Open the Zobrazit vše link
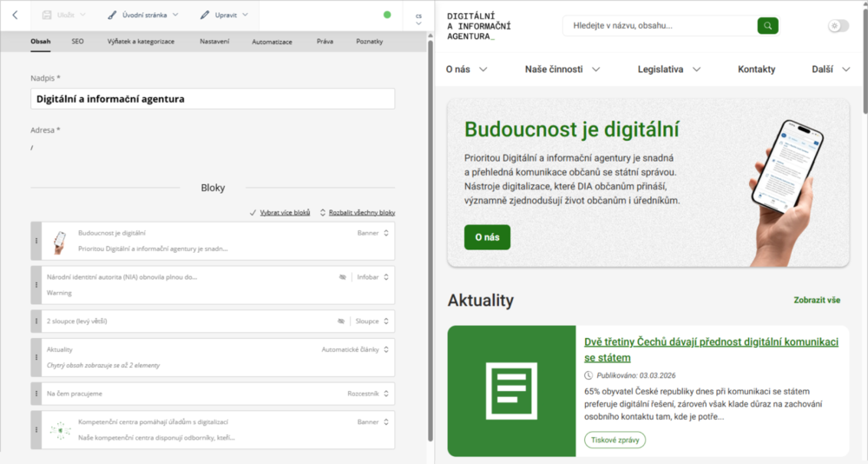This screenshot has width=868, height=464. point(816,300)
